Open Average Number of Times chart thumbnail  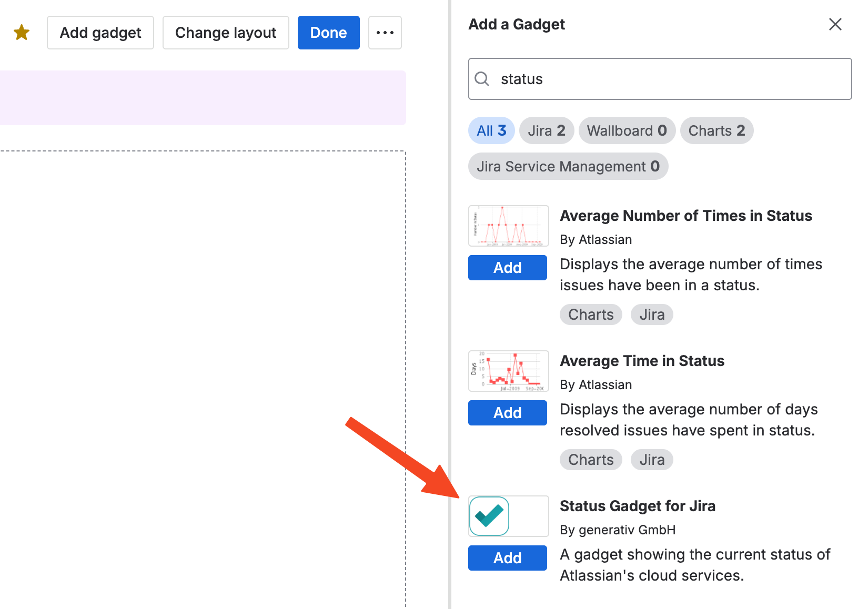click(508, 226)
